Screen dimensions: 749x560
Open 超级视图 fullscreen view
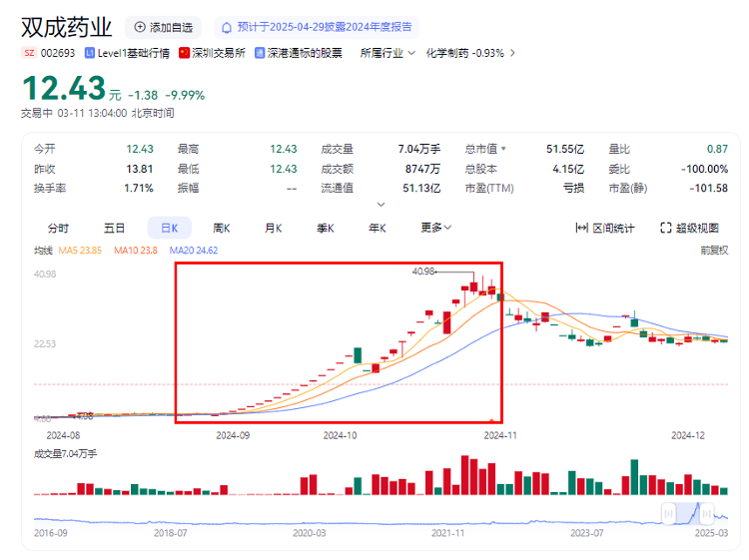(x=689, y=229)
